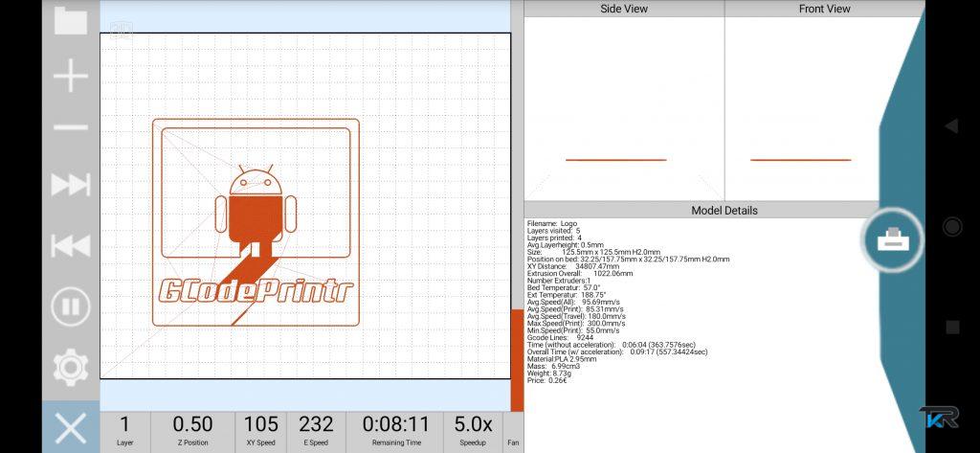Click the 'Gcode Lines: 9244' line

[560, 338]
